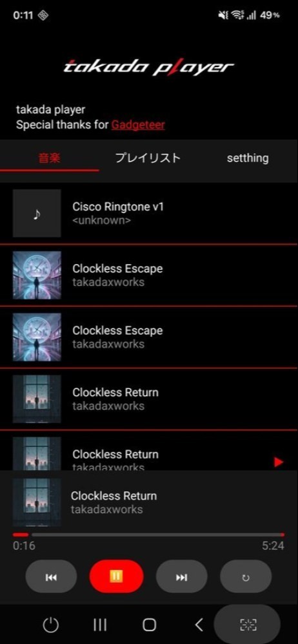Play Cisco Ringtone v1 from the list
The image size is (298, 644).
click(149, 213)
